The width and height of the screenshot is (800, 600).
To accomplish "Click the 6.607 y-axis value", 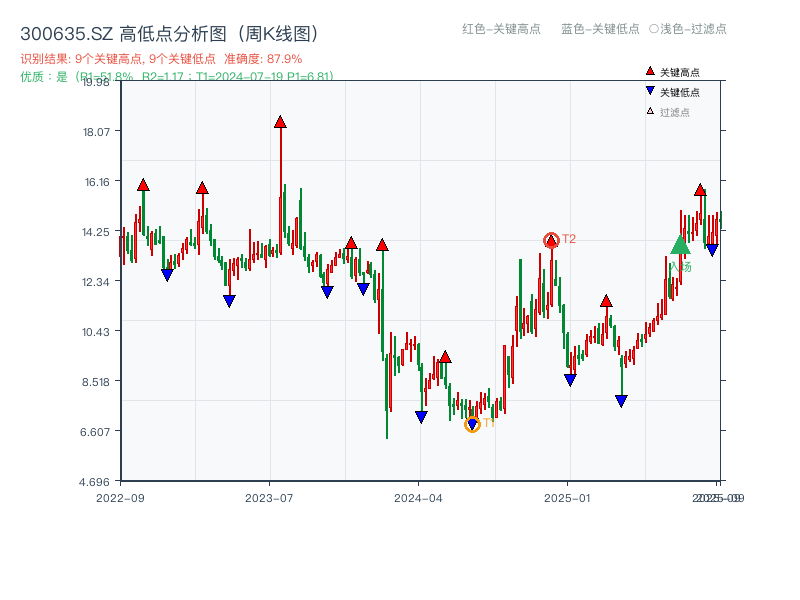I will coord(95,432).
